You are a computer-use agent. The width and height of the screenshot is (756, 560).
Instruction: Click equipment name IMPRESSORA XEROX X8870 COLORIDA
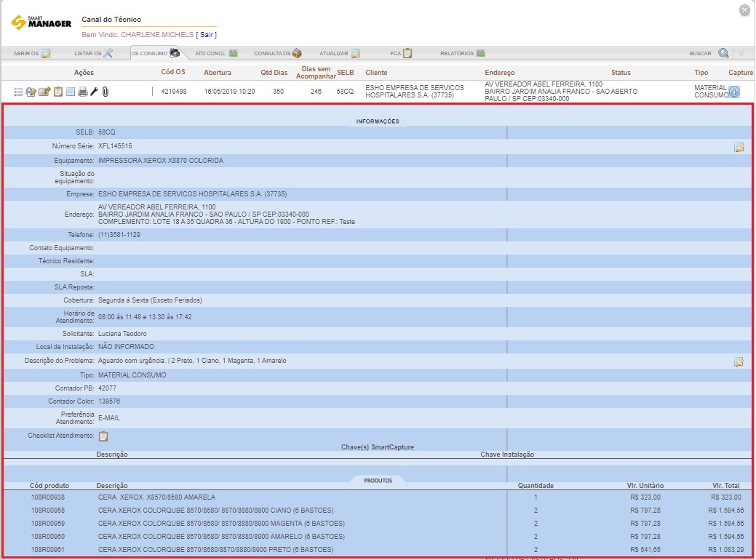[161, 161]
